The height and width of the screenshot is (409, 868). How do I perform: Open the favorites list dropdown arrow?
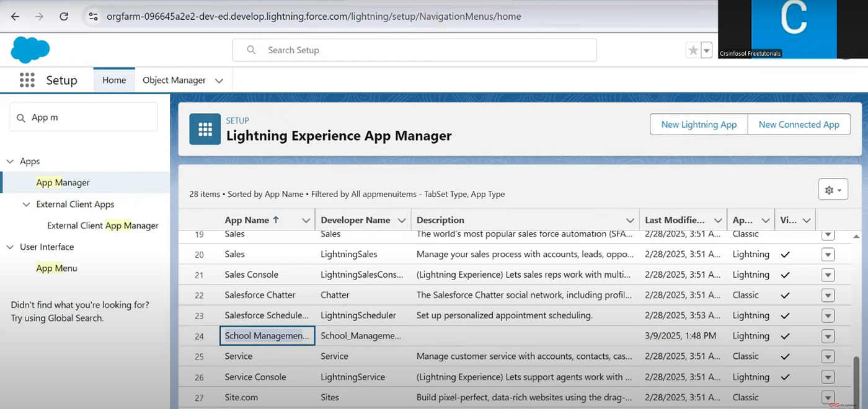pyautogui.click(x=706, y=51)
